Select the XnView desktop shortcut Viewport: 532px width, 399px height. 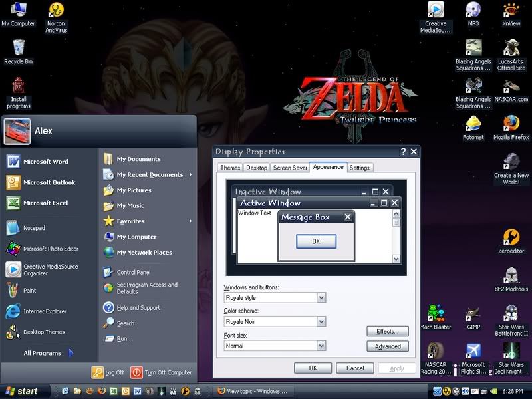click(511, 14)
